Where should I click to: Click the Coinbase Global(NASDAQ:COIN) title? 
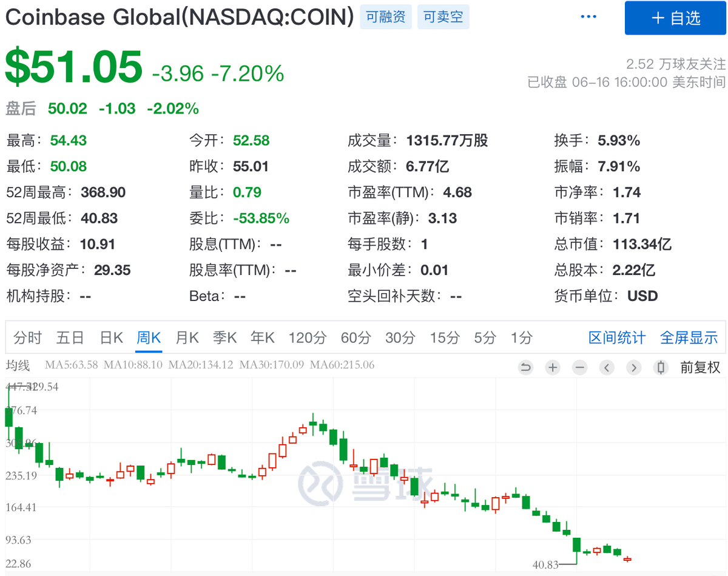(x=180, y=17)
